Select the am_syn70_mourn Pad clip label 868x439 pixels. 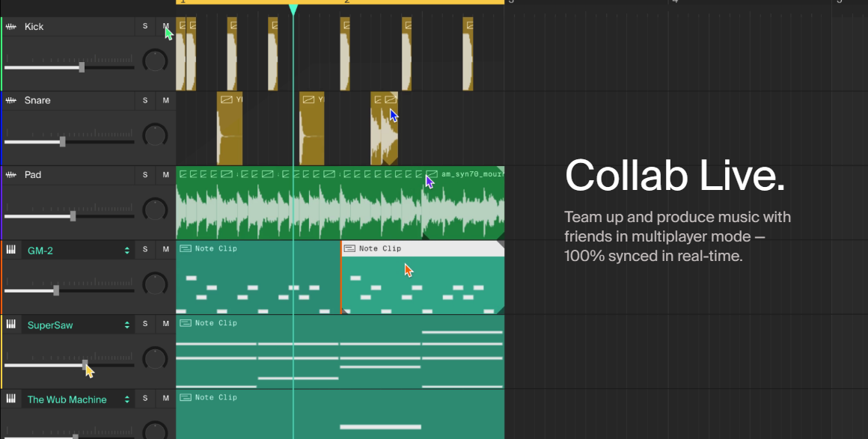(473, 174)
